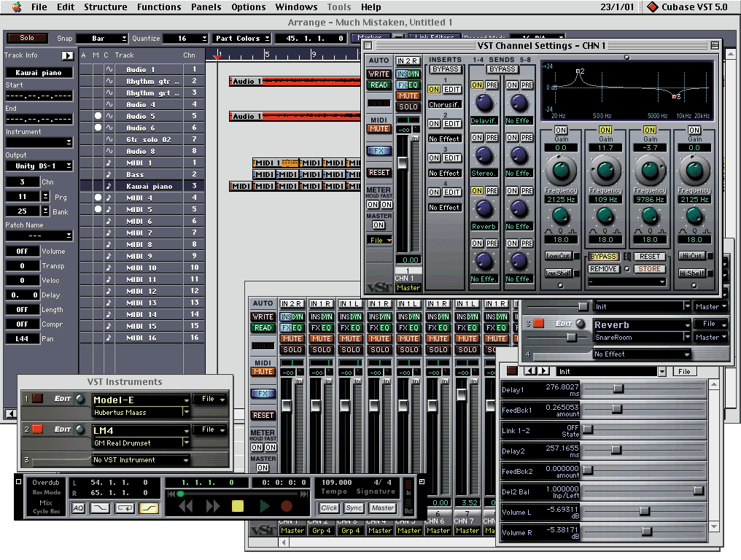
Task: Open the Panels menu
Action: click(x=206, y=7)
